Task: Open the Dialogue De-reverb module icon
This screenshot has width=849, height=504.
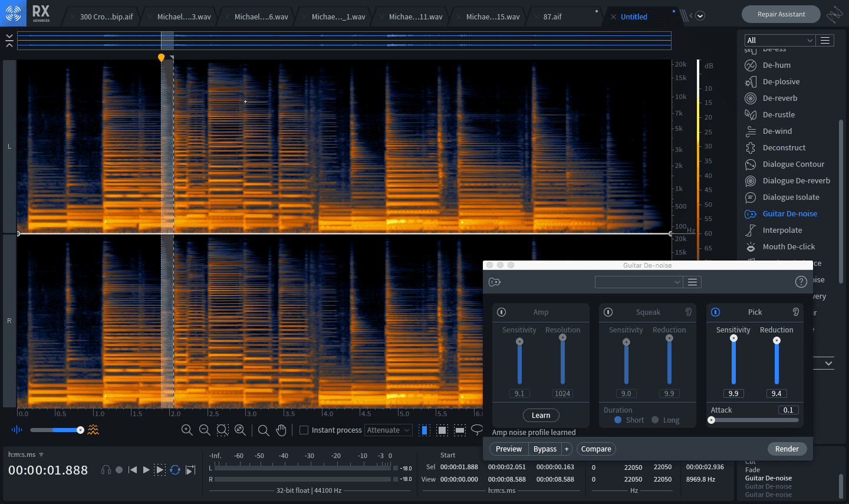Action: (751, 181)
